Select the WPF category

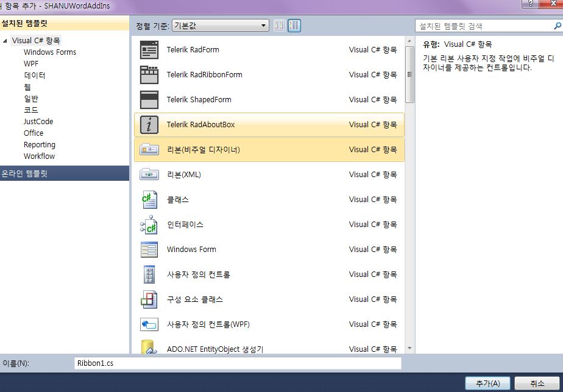click(31, 63)
